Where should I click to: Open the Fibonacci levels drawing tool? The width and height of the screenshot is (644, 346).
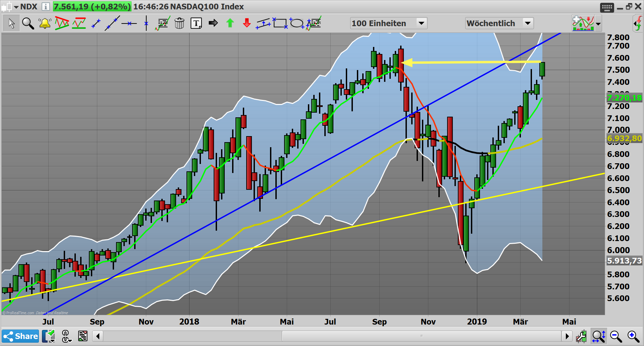point(163,23)
